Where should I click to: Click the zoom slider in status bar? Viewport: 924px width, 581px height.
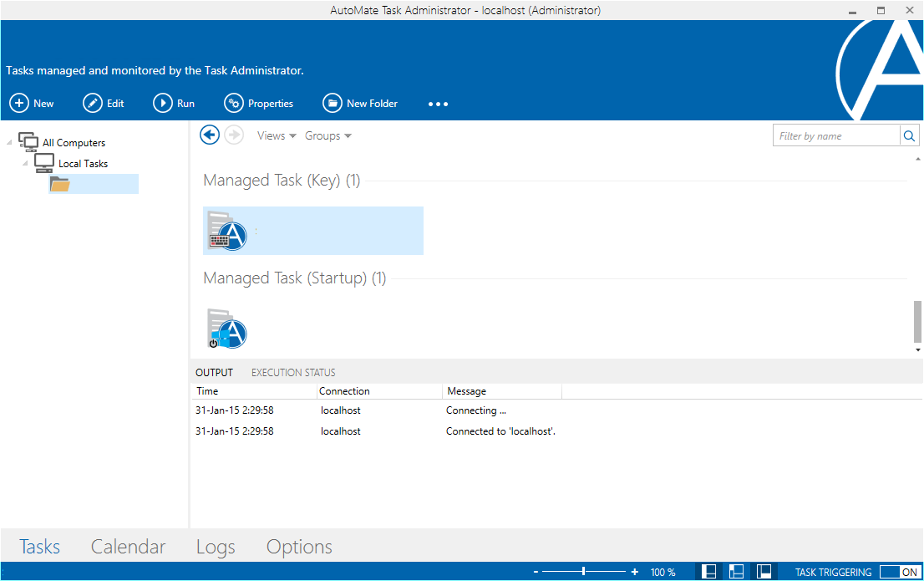tap(584, 572)
